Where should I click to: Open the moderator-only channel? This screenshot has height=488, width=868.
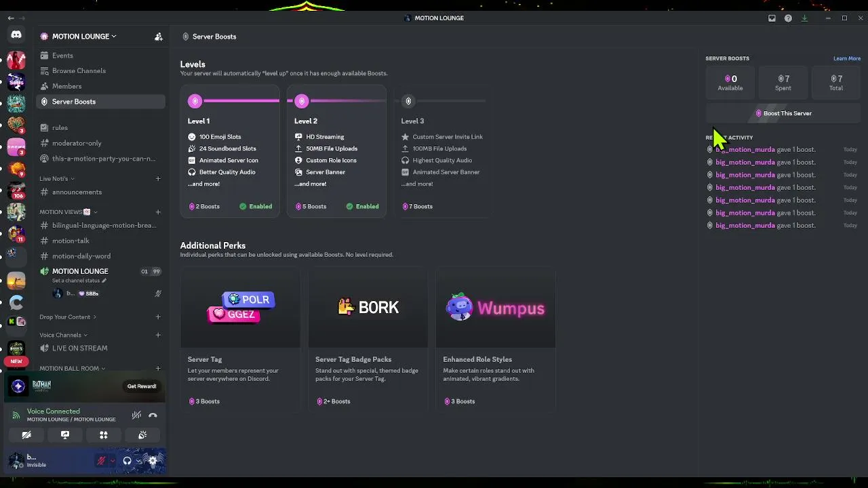100,143
